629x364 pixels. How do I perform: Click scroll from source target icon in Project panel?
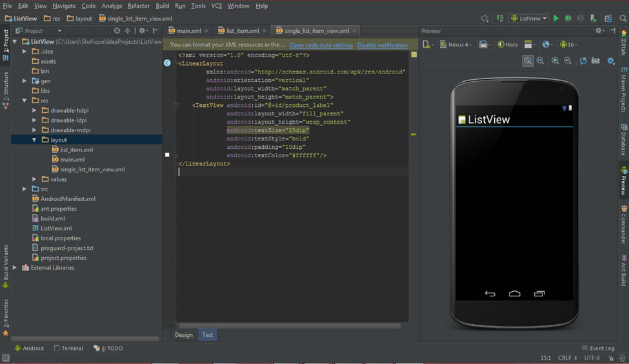click(x=117, y=30)
